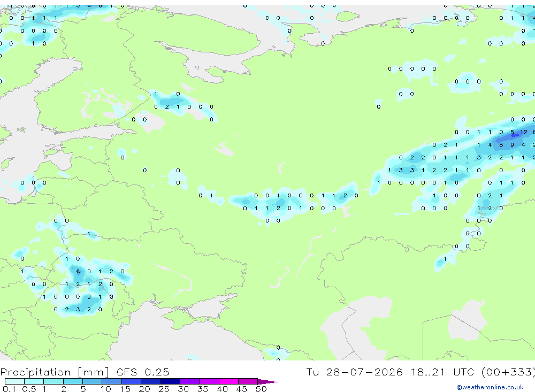The image size is (535, 392).
Task: Click the legend swatch between 0.1 and 0.5
Action: [x=14, y=381]
